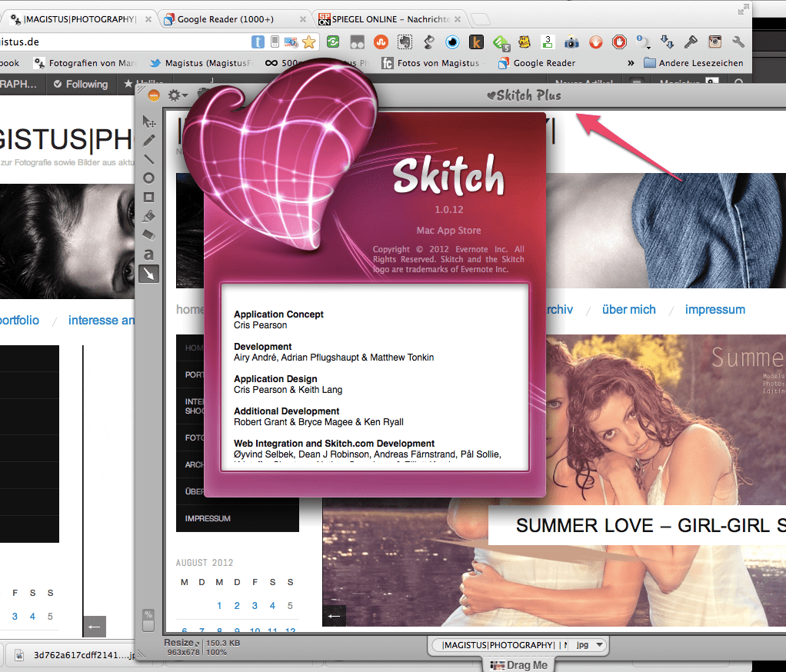Switch to the Google Reader (1000+) tab
The image size is (786, 672).
[232, 19]
